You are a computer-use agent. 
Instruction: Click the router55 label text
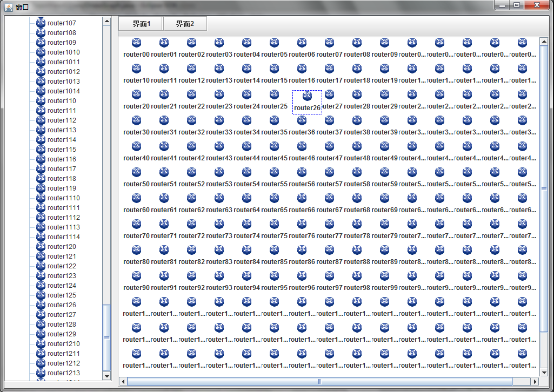[x=274, y=184]
